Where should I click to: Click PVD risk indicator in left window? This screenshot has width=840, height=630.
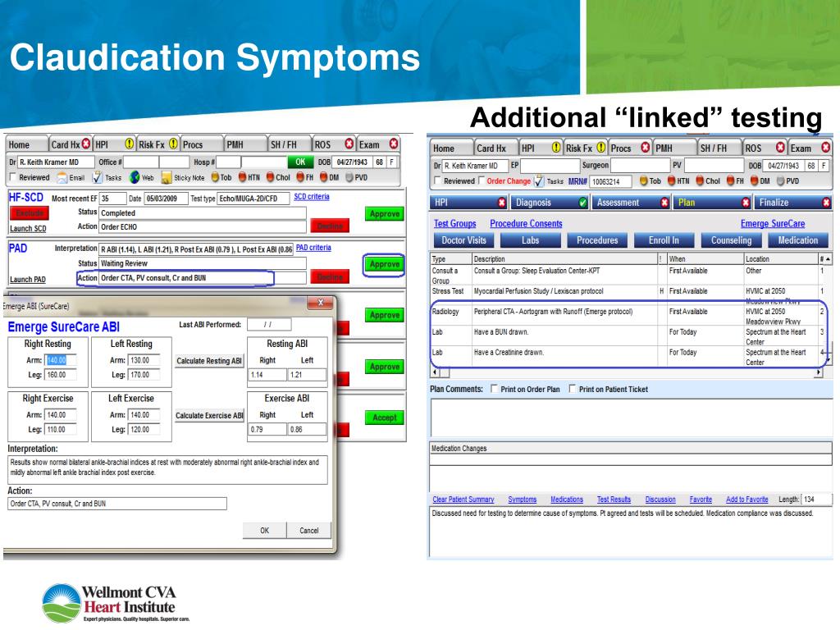click(x=349, y=177)
